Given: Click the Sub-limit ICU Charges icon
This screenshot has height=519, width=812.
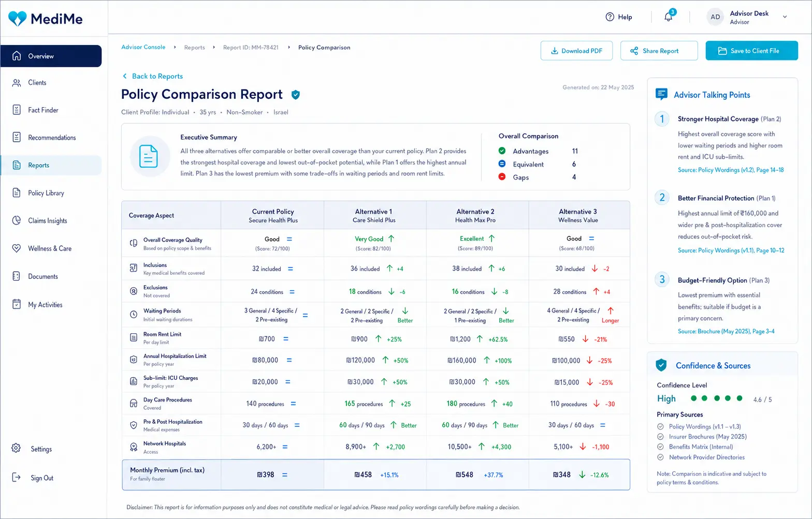Looking at the screenshot, I should point(133,381).
